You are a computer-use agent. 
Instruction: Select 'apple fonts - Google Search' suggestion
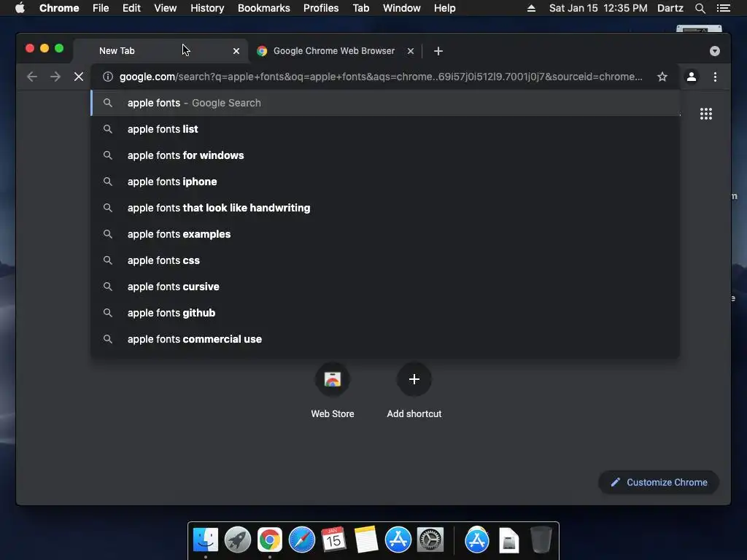(385, 103)
